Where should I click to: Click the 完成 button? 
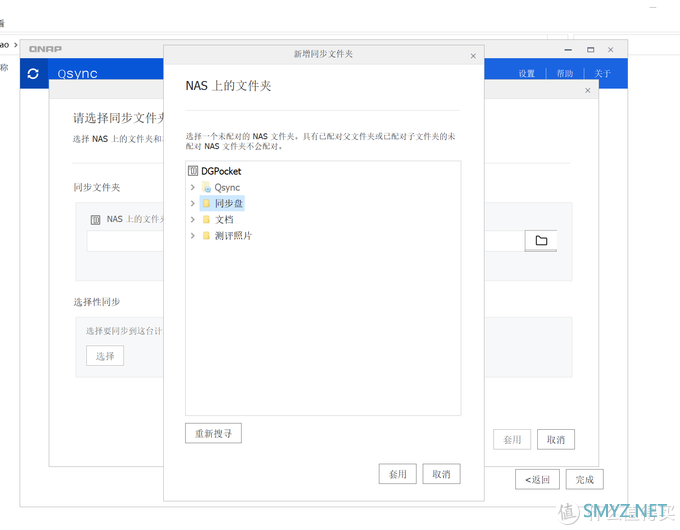click(x=585, y=479)
